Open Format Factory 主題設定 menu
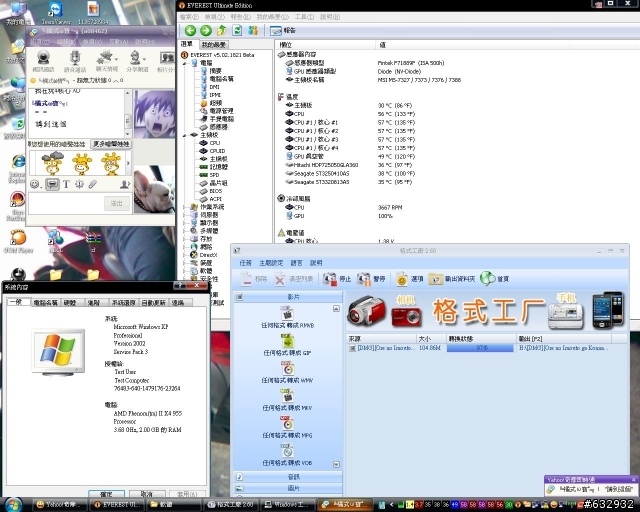Image resolution: width=640 pixels, height=512 pixels. pyautogui.click(x=271, y=263)
